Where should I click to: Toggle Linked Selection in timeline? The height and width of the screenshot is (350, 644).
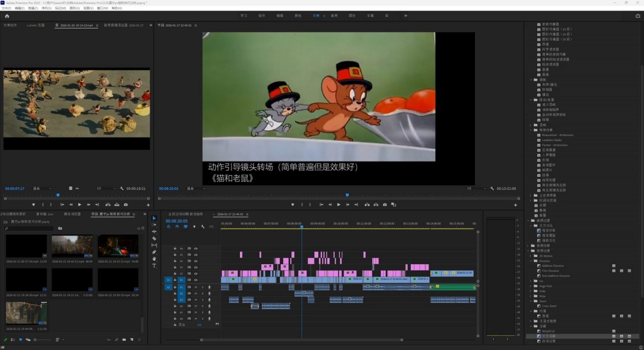[x=186, y=227]
